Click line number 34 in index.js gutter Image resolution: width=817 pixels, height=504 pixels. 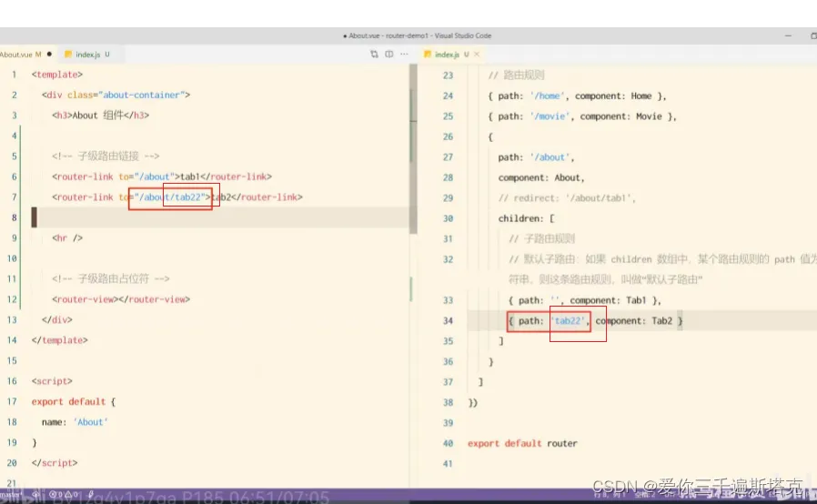pos(447,320)
